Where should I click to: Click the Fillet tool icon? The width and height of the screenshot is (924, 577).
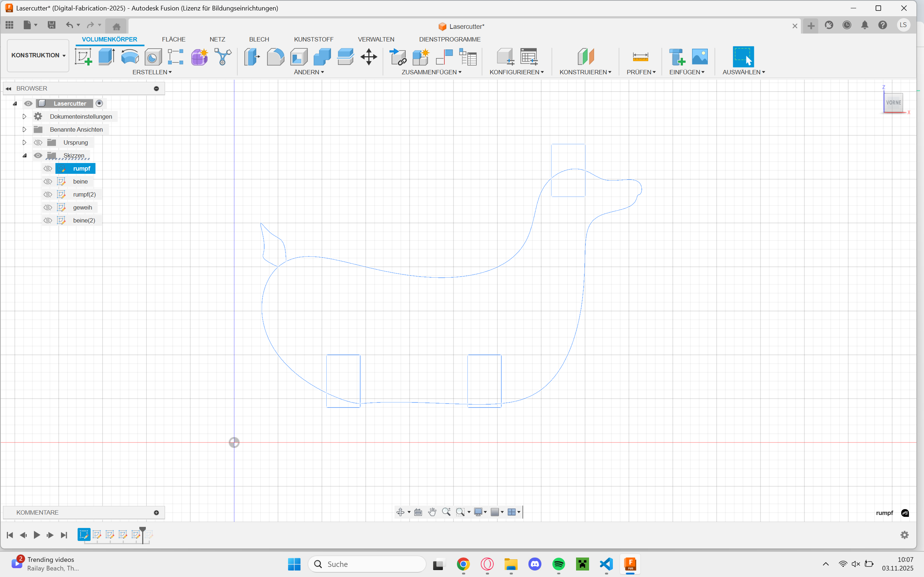[275, 57]
